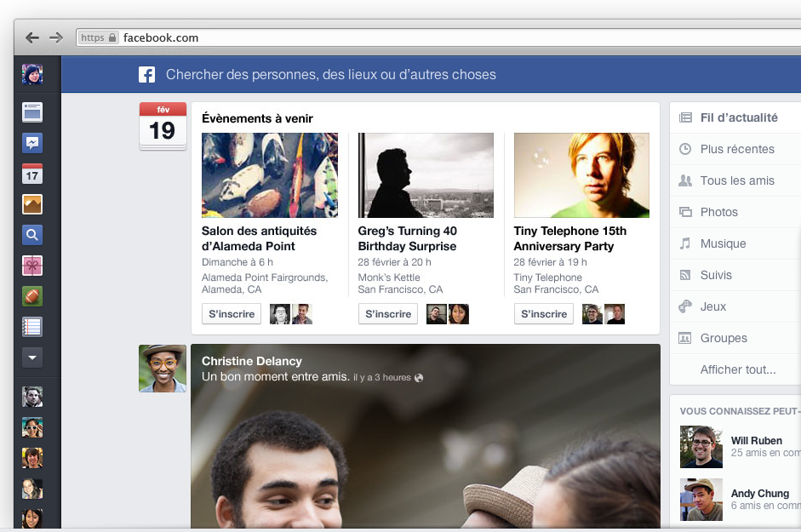Select Groupes feed filter
The height and width of the screenshot is (532, 801).
pyautogui.click(x=724, y=338)
